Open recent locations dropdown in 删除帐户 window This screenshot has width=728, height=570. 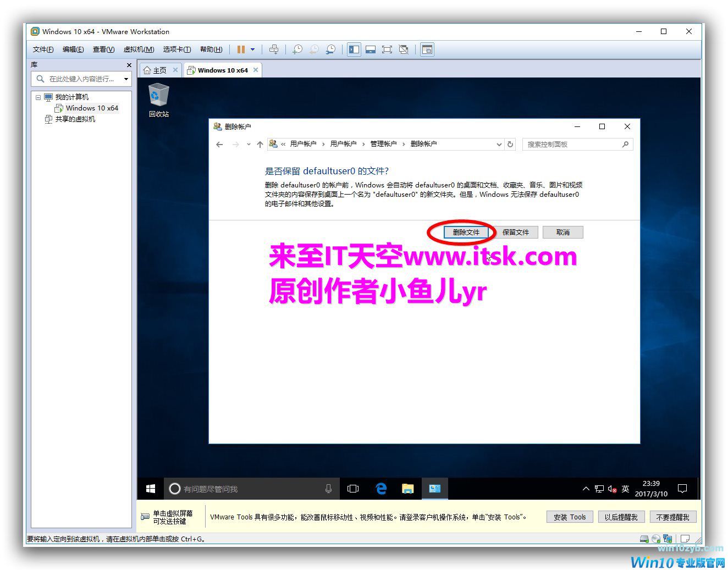(x=249, y=145)
